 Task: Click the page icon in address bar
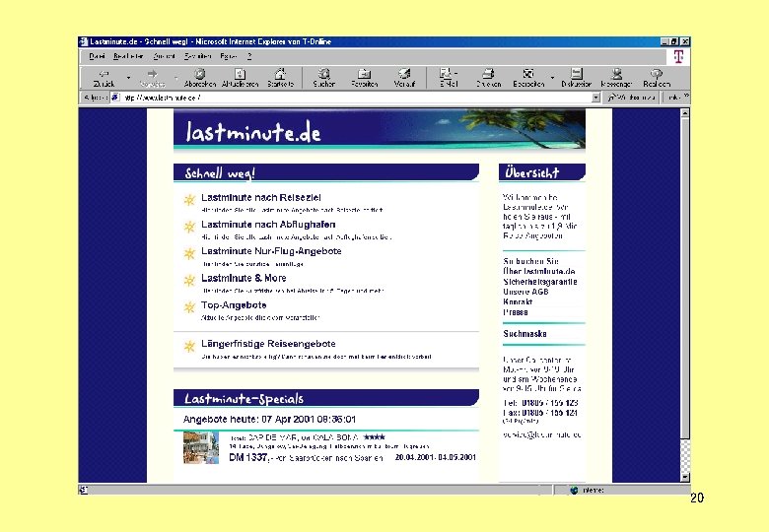coord(115,97)
